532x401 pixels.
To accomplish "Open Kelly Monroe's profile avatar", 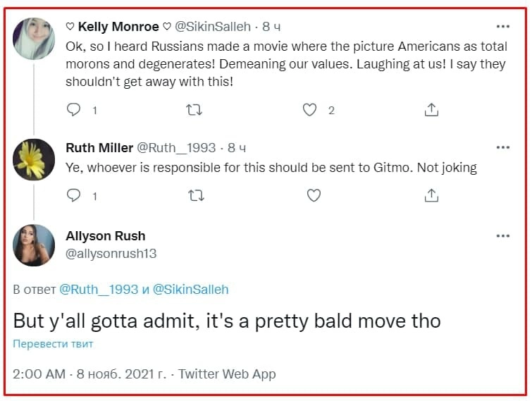I will pyautogui.click(x=34, y=39).
